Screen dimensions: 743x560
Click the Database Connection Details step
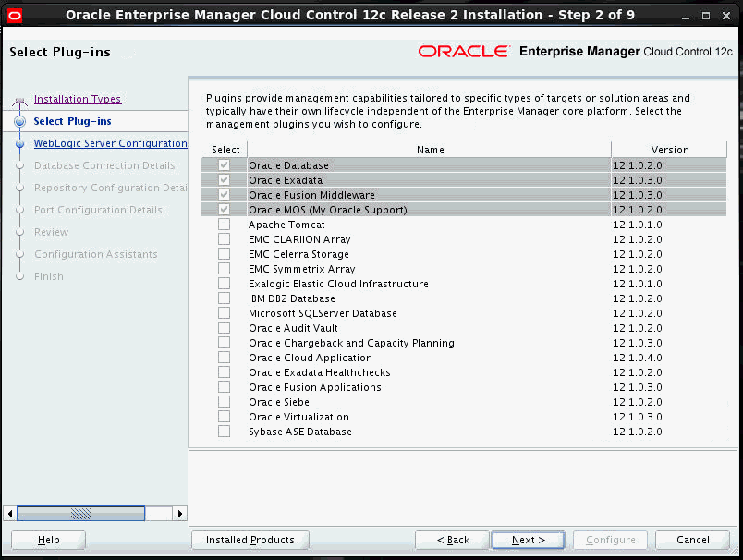coord(104,165)
